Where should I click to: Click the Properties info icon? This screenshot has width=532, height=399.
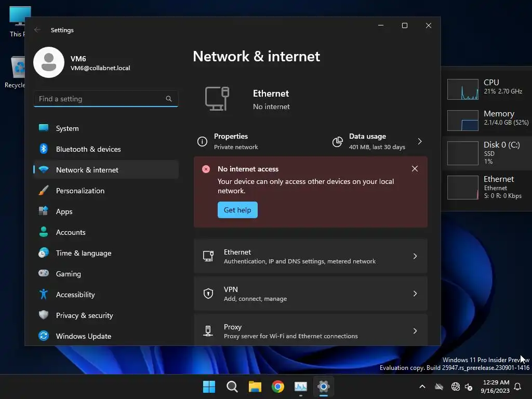tap(202, 141)
